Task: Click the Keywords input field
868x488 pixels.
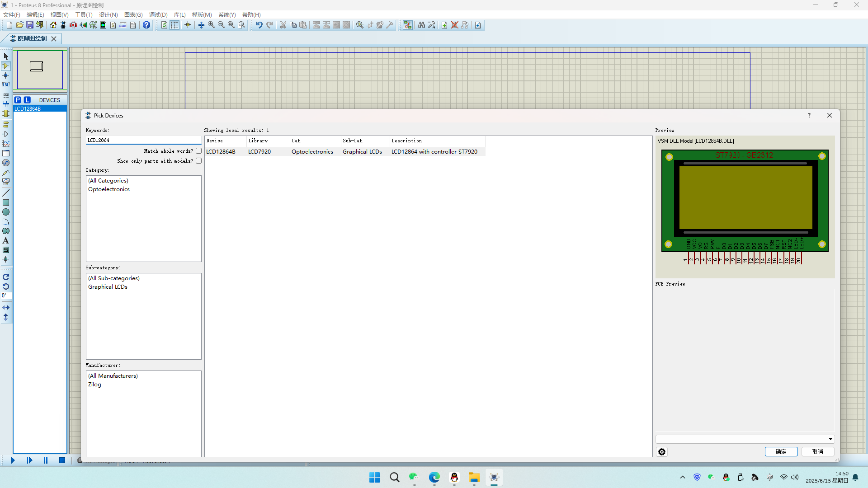Action: (x=143, y=141)
